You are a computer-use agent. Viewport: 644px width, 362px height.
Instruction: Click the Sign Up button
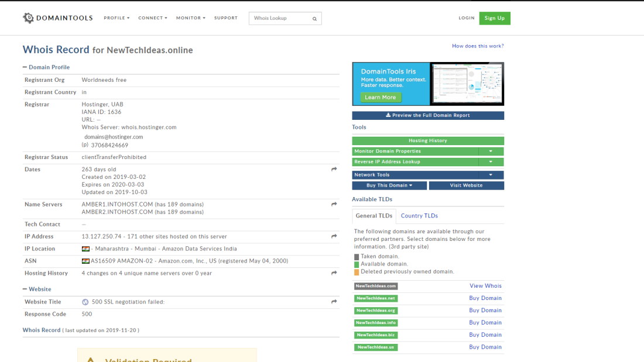click(495, 18)
